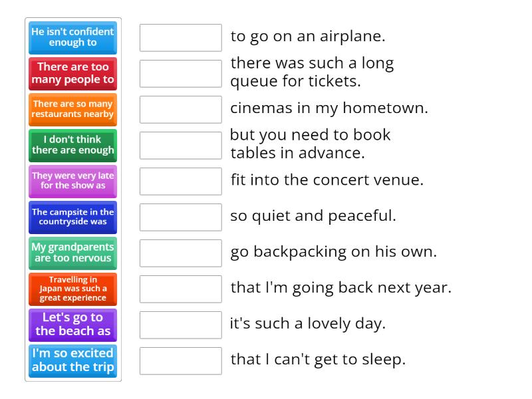532x399 pixels.
Task: Choose 'The campsite in the countryside was' tile
Action: tap(73, 217)
